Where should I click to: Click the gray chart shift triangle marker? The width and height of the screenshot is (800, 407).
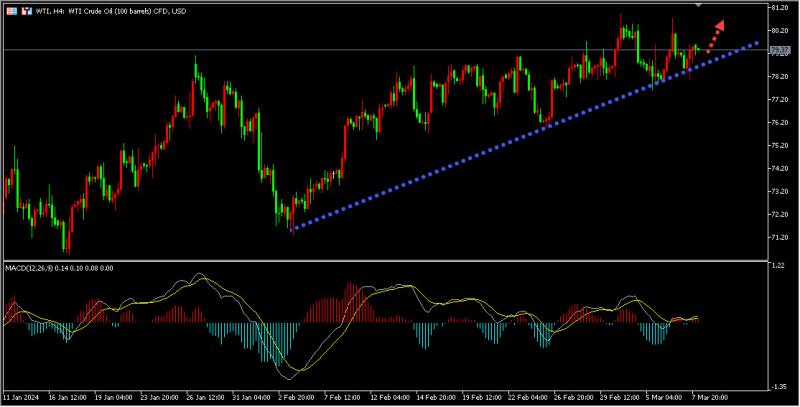pos(699,5)
